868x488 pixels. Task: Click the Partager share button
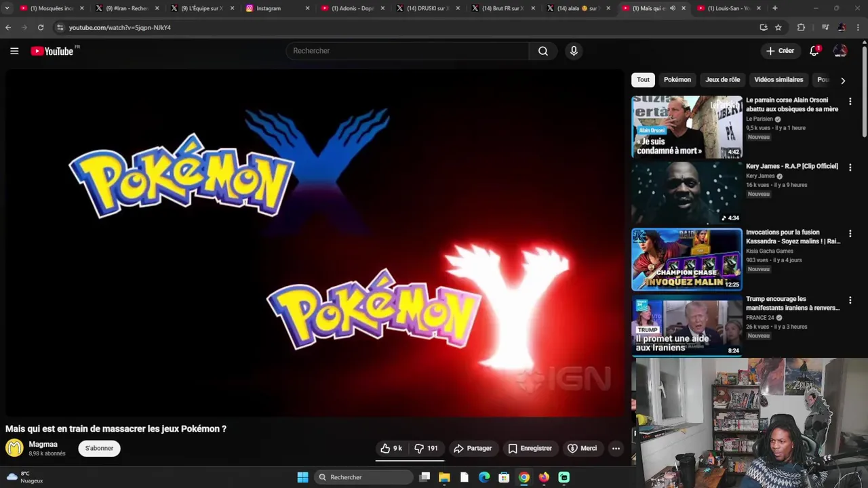[473, 448]
